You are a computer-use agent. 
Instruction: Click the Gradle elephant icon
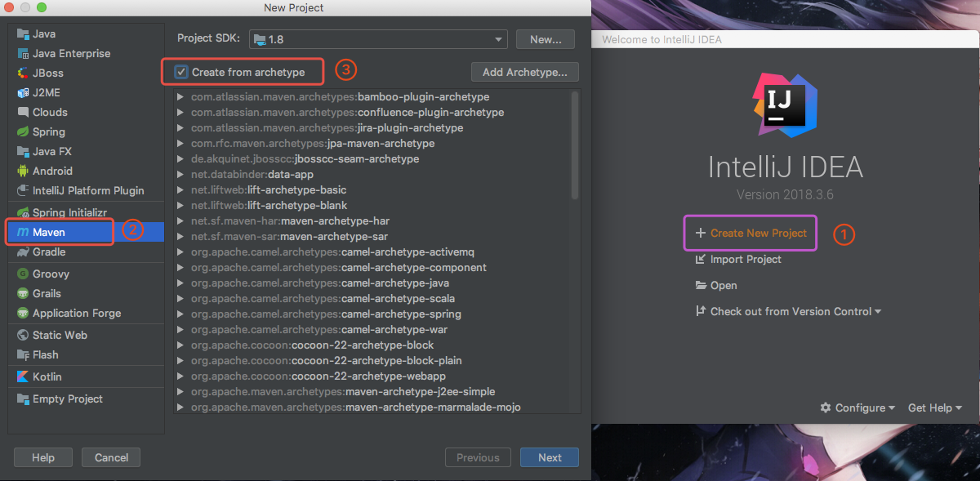coord(23,252)
